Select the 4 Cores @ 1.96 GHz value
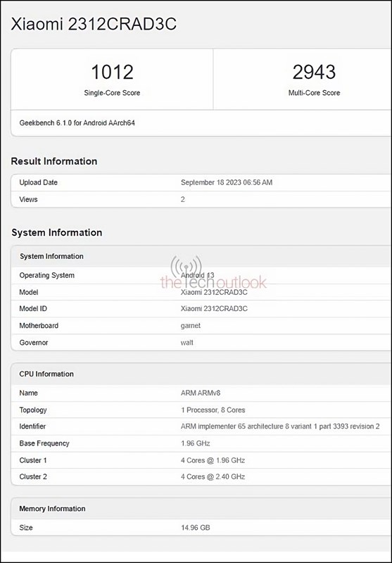392x563 pixels. 213,460
